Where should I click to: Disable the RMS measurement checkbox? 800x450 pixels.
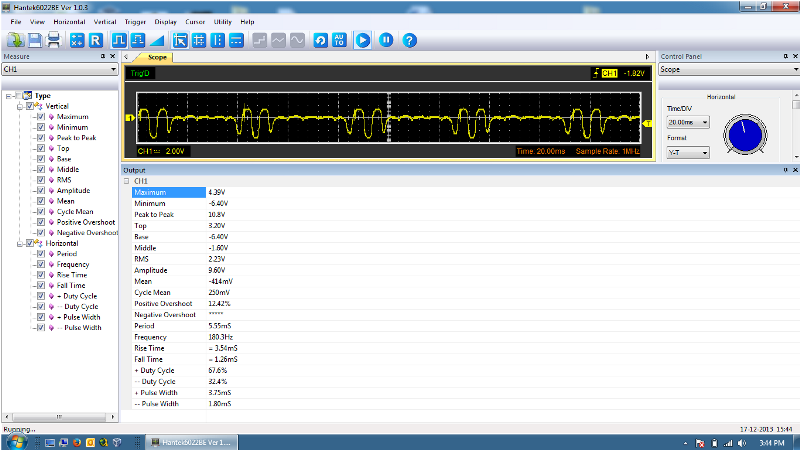[40, 180]
